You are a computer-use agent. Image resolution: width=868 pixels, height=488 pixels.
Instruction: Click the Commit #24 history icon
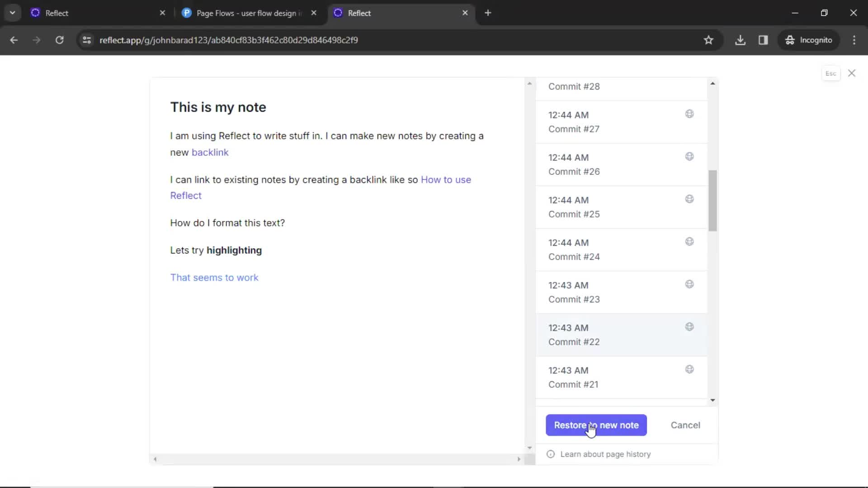click(689, 241)
